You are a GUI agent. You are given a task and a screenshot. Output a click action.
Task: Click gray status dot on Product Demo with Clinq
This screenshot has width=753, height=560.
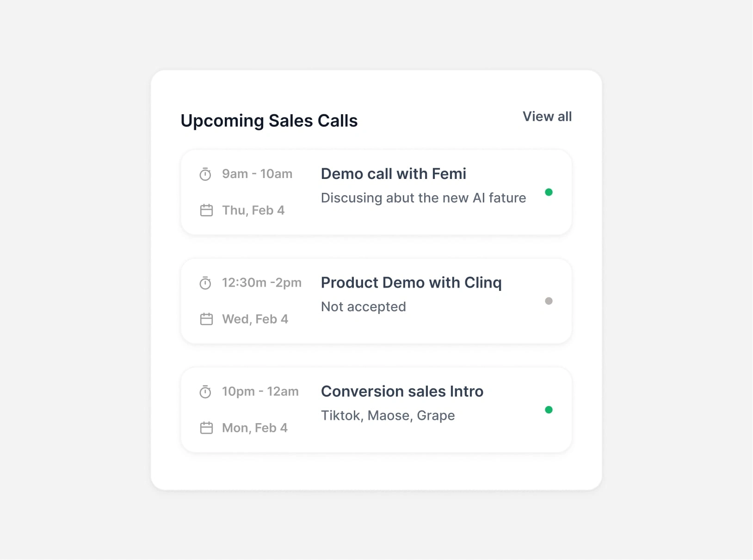pos(549,301)
